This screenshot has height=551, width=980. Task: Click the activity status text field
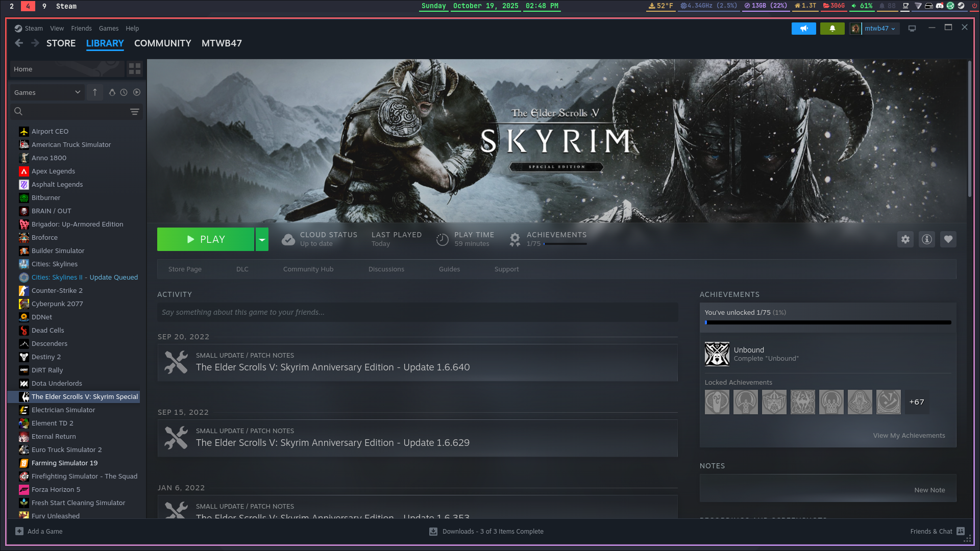(417, 312)
